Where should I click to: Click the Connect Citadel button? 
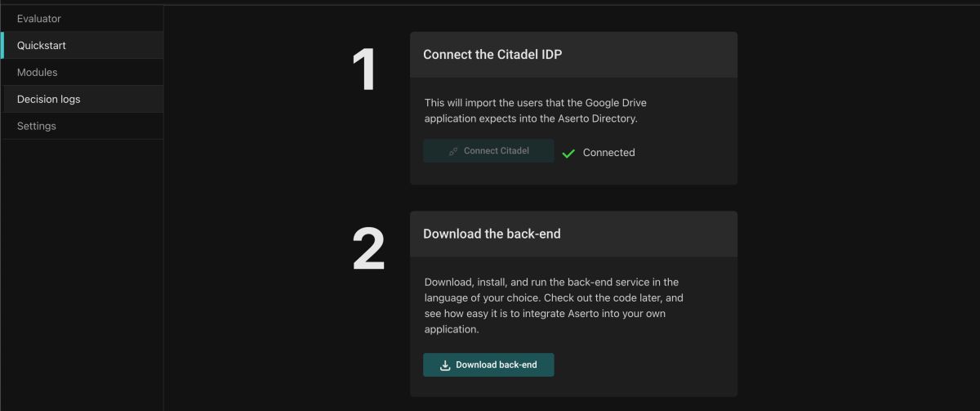488,151
